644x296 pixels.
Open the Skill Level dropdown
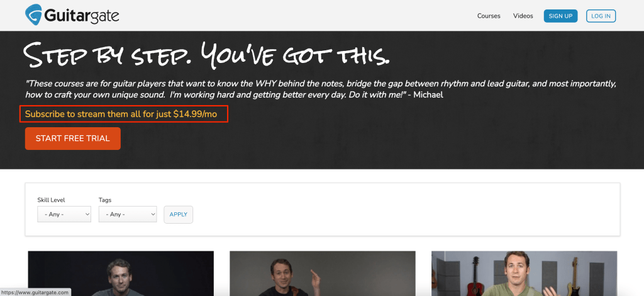coord(64,214)
